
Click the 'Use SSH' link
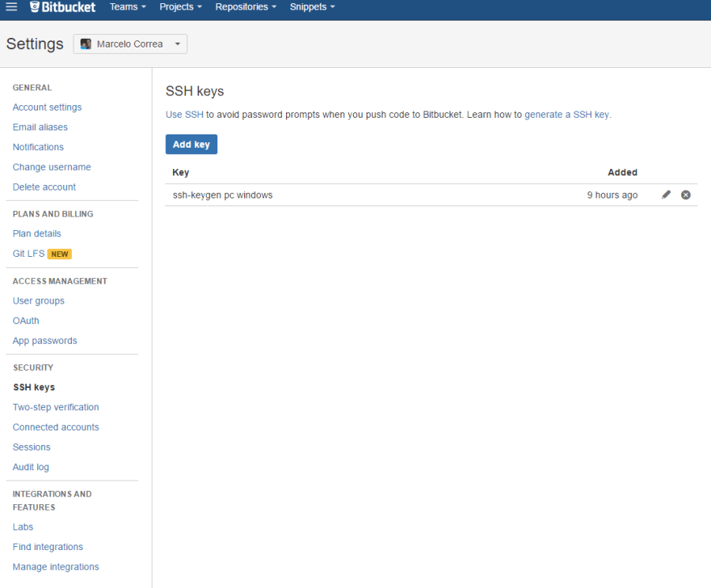184,115
